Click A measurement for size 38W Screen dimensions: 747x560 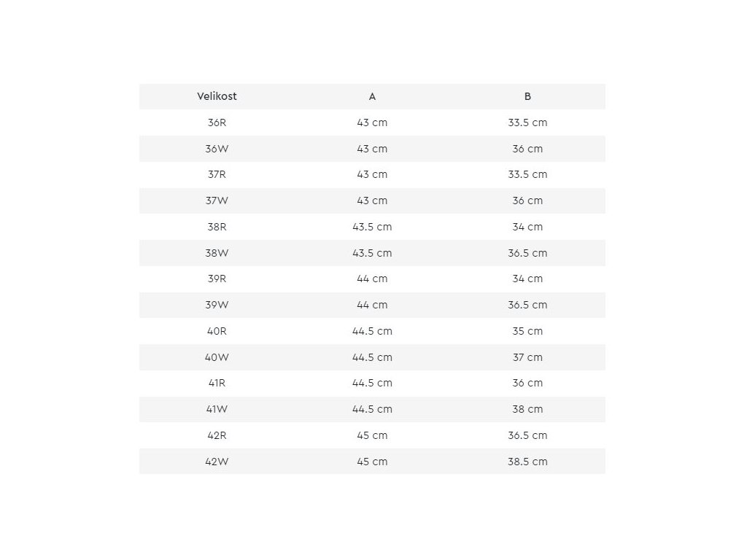point(372,253)
